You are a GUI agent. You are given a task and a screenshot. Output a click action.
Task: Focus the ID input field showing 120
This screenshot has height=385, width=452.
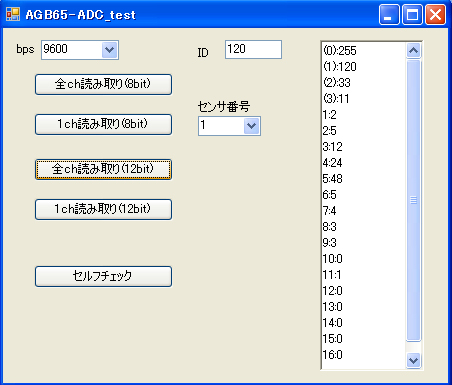coord(253,50)
